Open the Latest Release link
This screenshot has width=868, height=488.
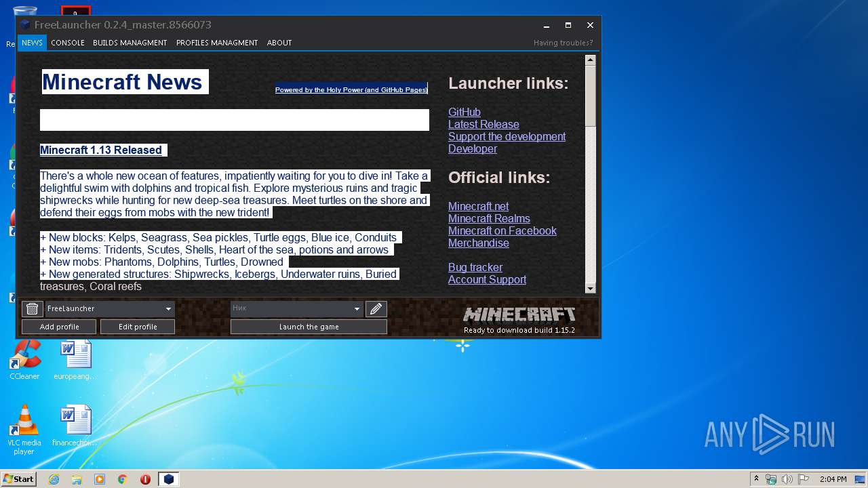click(484, 125)
